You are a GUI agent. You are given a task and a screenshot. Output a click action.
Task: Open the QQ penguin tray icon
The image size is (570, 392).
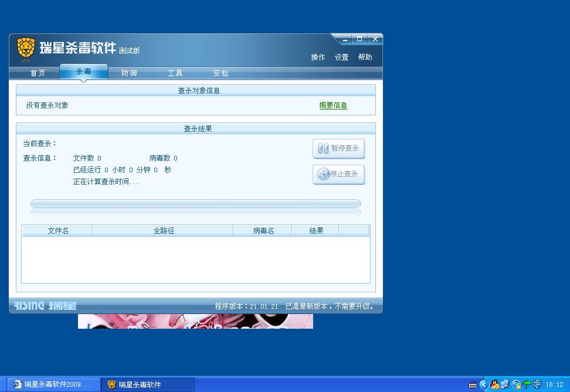pos(495,384)
